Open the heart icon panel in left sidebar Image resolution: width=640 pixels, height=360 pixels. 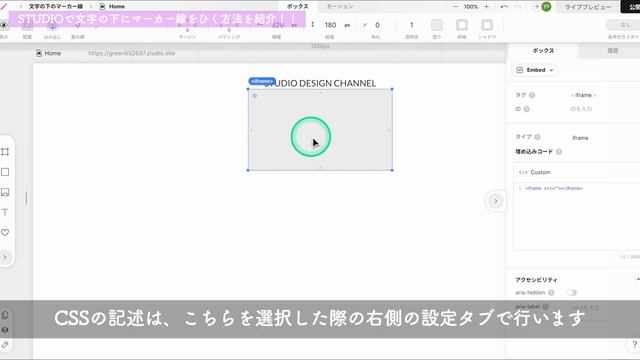(5, 232)
